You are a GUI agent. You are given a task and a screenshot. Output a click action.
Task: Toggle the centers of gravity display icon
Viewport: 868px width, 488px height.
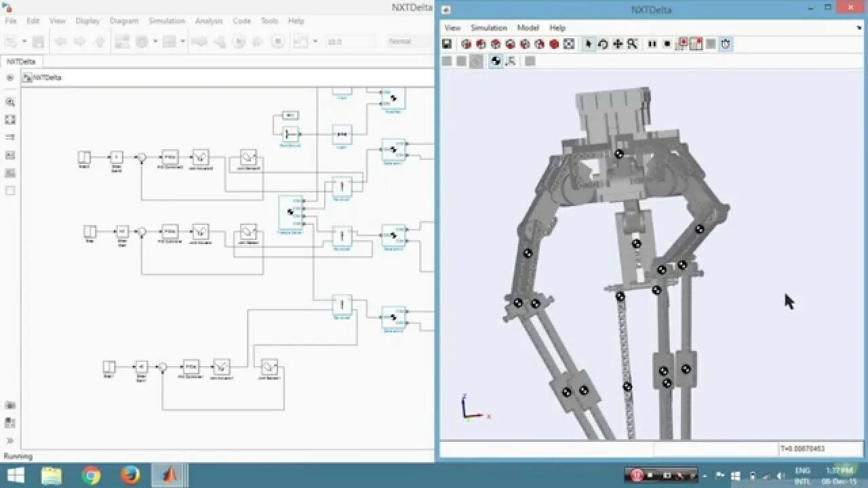pos(496,61)
